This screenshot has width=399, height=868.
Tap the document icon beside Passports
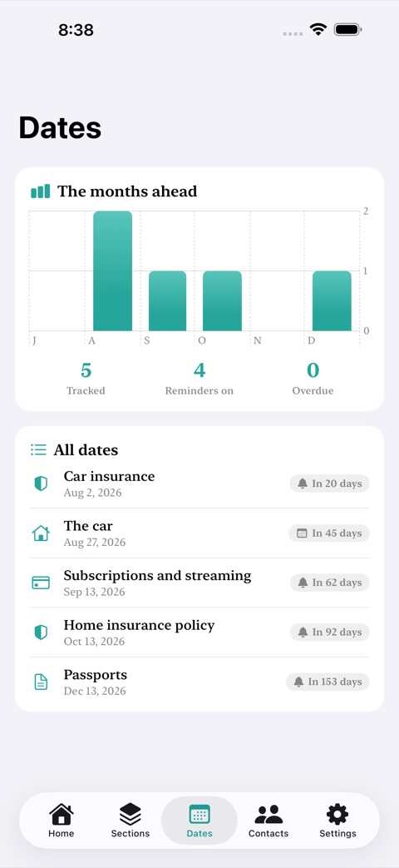coord(41,682)
